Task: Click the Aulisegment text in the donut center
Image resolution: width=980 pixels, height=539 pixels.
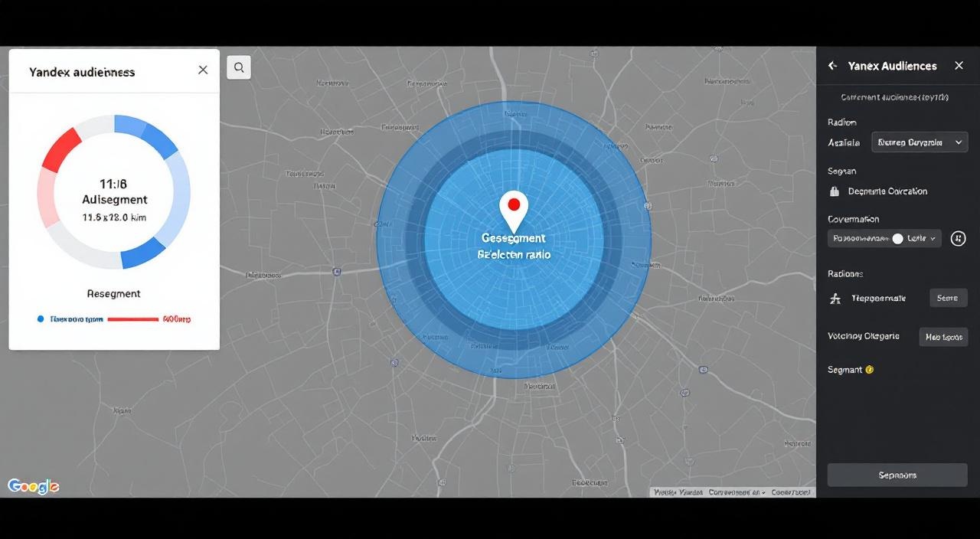Action: pyautogui.click(x=115, y=199)
